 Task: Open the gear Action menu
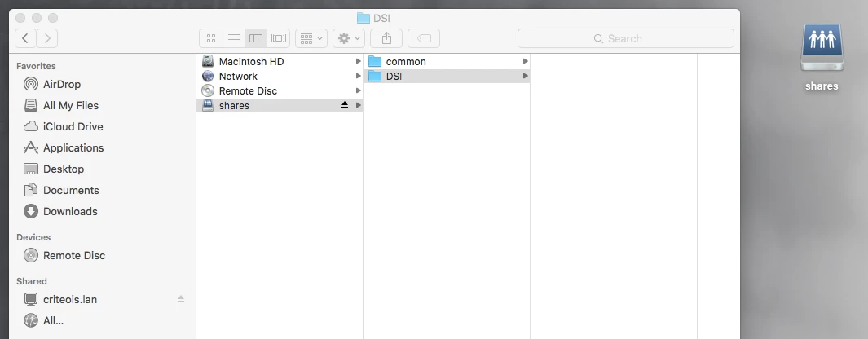(x=349, y=38)
